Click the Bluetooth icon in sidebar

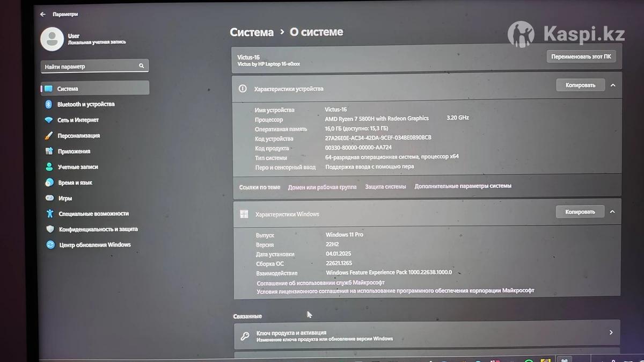coord(48,104)
